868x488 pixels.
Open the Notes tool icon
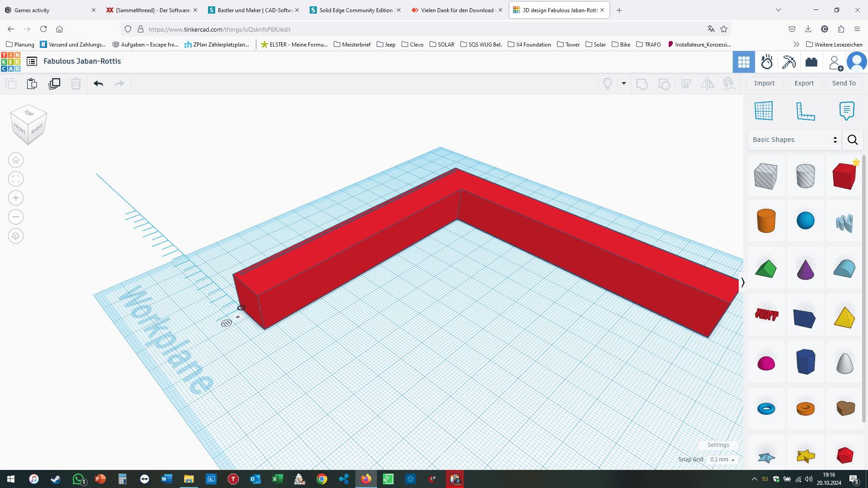coord(846,111)
